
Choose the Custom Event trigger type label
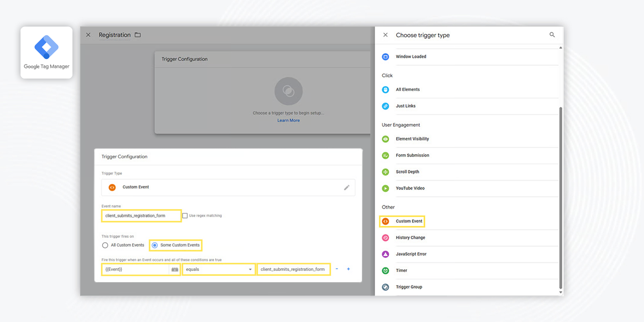point(409,221)
